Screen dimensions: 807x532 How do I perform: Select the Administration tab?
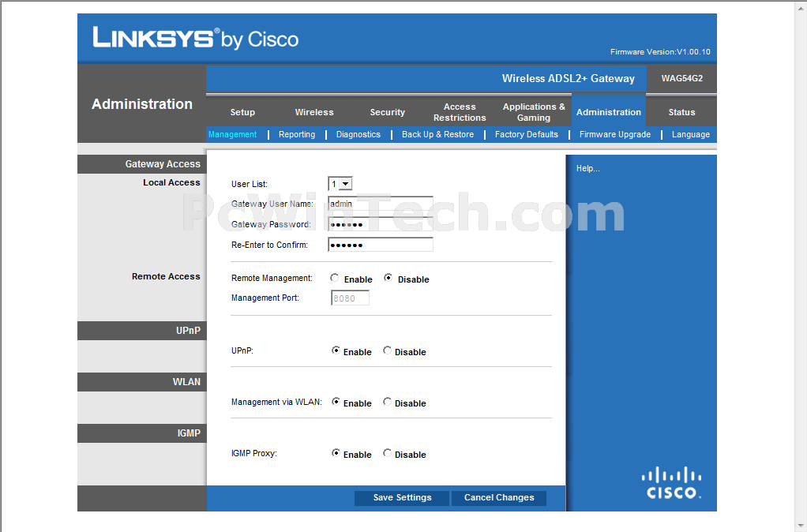[609, 112]
